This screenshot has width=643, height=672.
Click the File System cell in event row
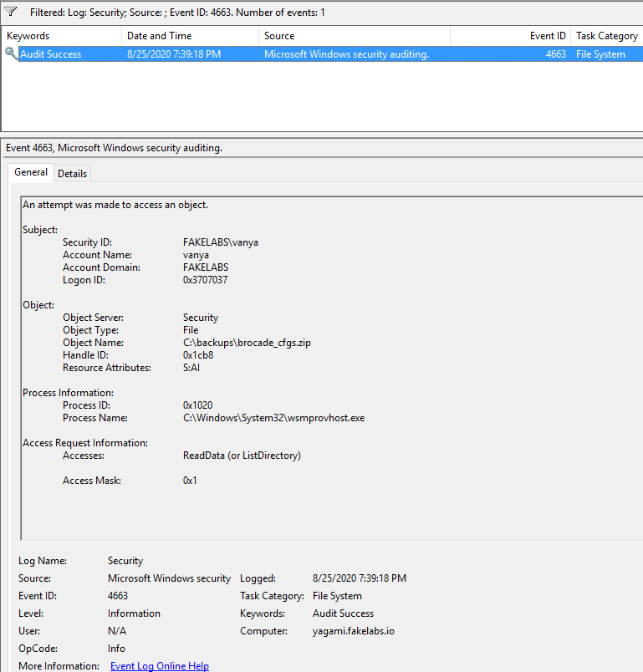pos(600,54)
